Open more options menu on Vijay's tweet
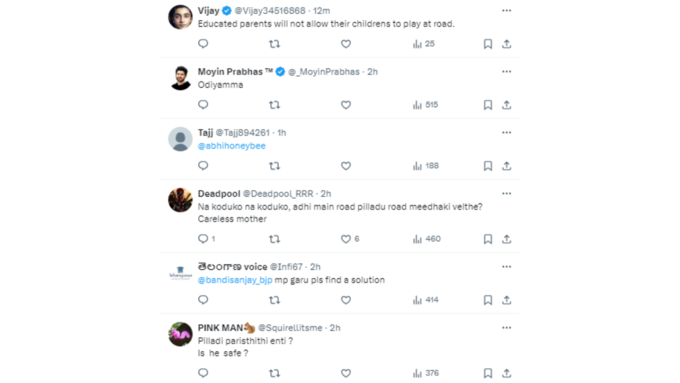This screenshot has height=383, width=680. click(507, 10)
